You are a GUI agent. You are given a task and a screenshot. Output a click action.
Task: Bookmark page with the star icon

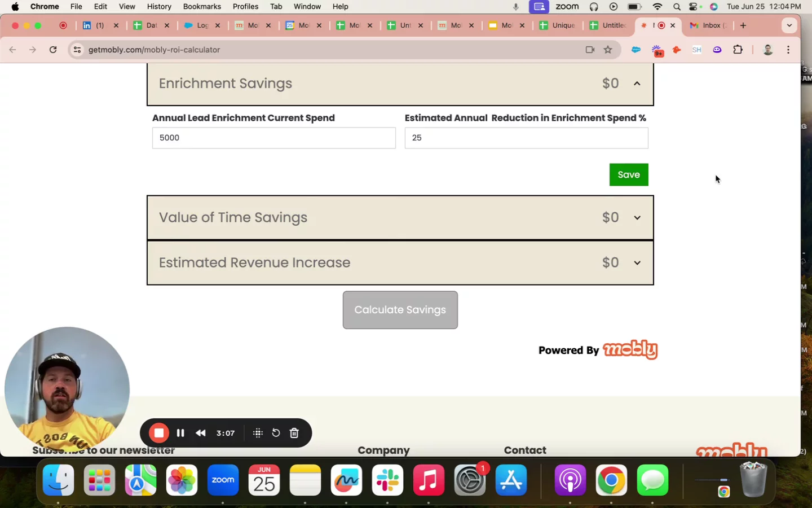point(608,50)
